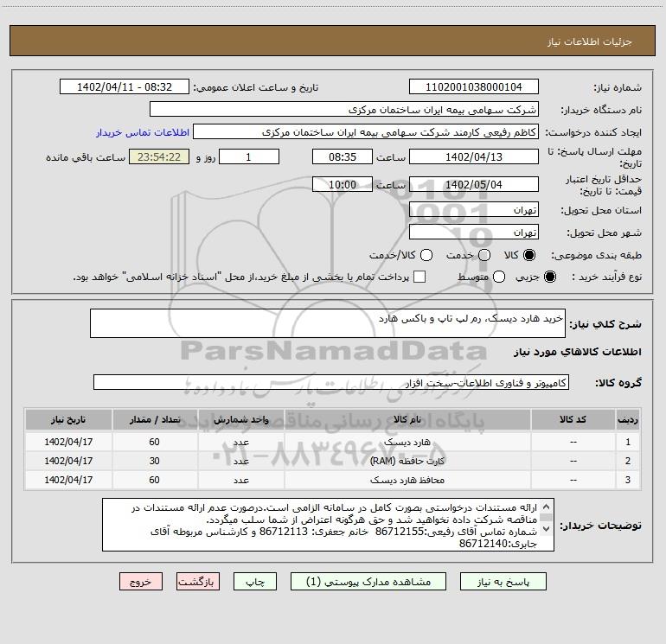666x644 pixels.
Task: Click the گروه کالا field
Action: (331, 382)
